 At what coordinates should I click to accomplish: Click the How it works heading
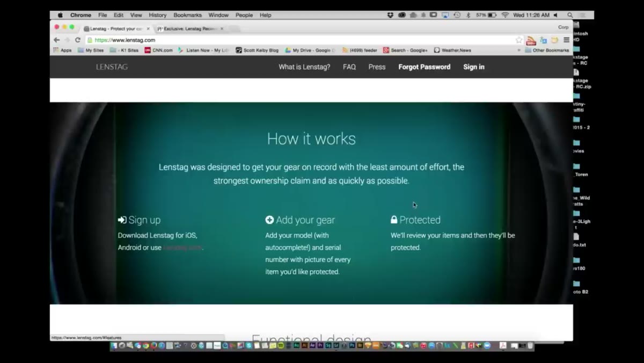(x=311, y=139)
